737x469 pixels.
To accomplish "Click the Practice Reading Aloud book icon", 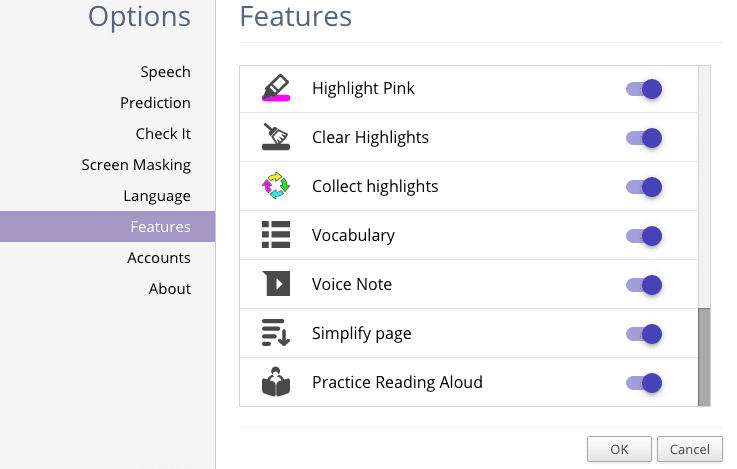I will point(276,382).
